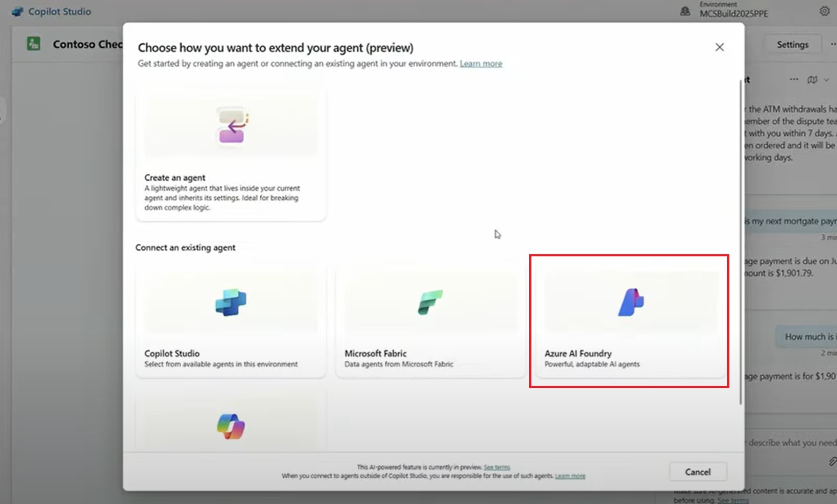Click the dialog's vertical scrollbar
837x504 pixels.
coord(740,242)
